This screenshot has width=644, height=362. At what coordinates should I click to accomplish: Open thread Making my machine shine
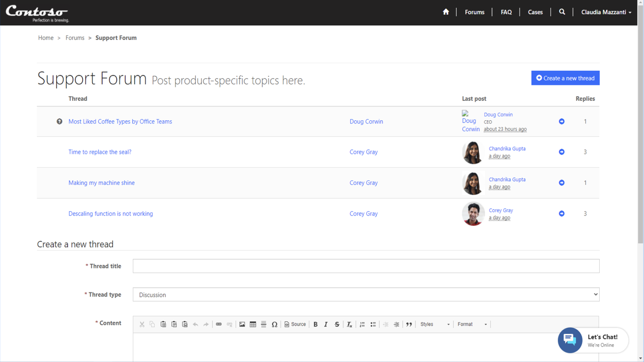coord(101,183)
